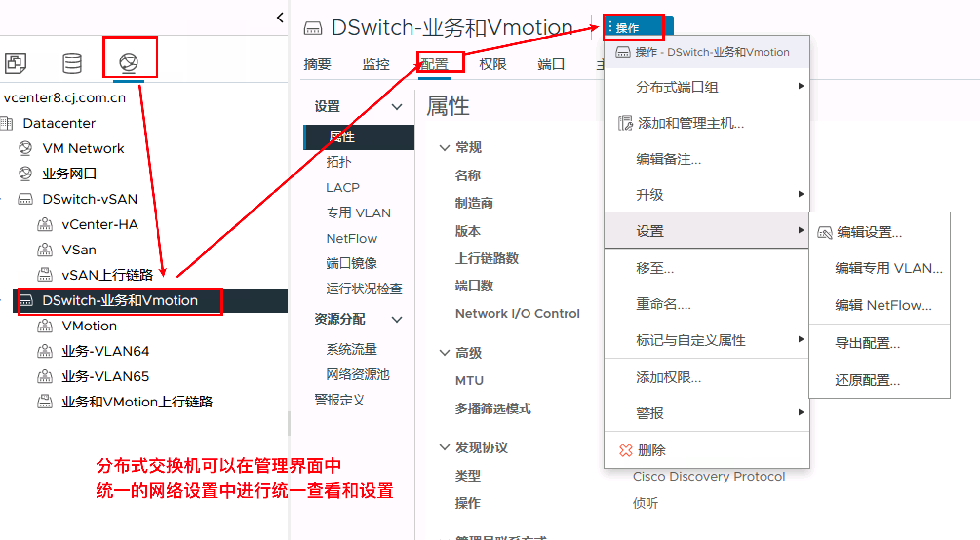
Task: Collapse the left navigation panel arrow
Action: (x=280, y=18)
